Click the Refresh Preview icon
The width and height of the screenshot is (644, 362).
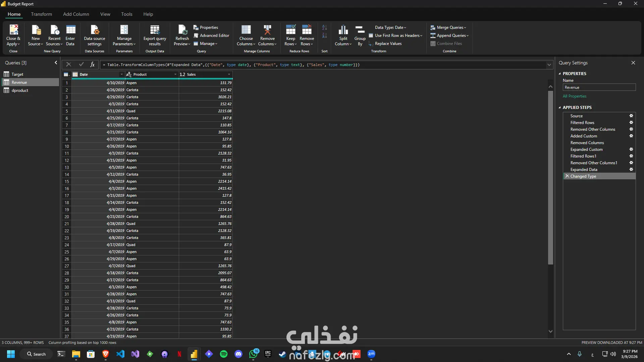pos(182,30)
